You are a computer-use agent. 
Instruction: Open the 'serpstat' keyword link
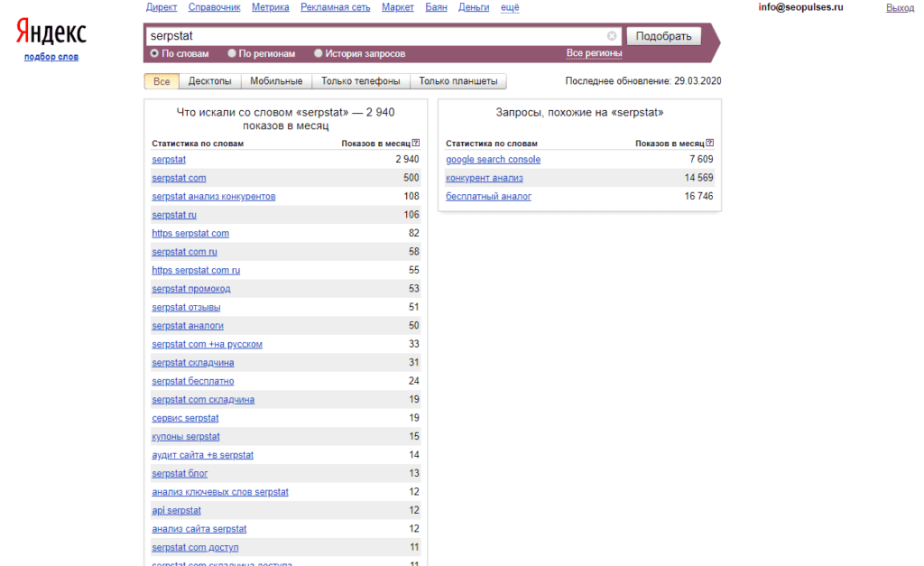(x=169, y=159)
